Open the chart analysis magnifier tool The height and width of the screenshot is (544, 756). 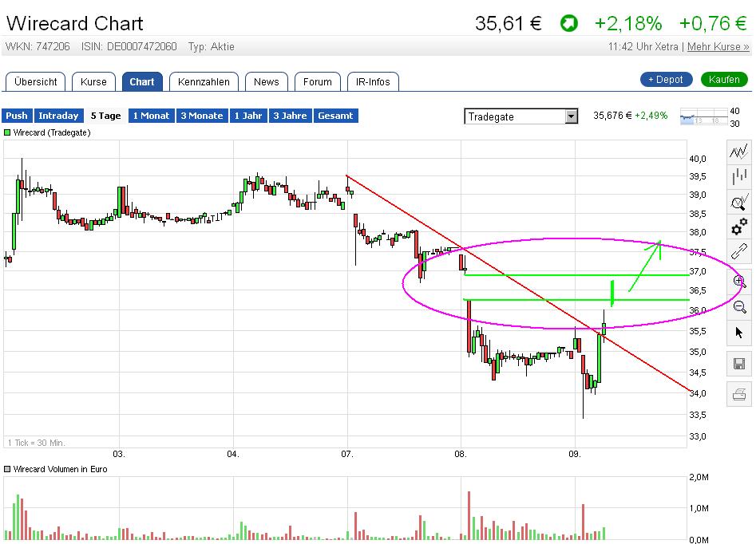tap(738, 202)
